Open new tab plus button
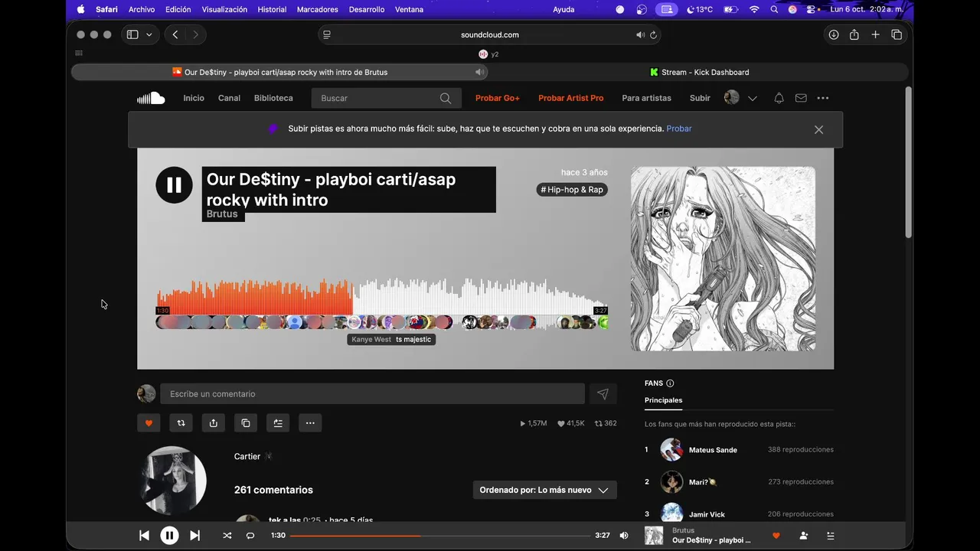 [875, 34]
